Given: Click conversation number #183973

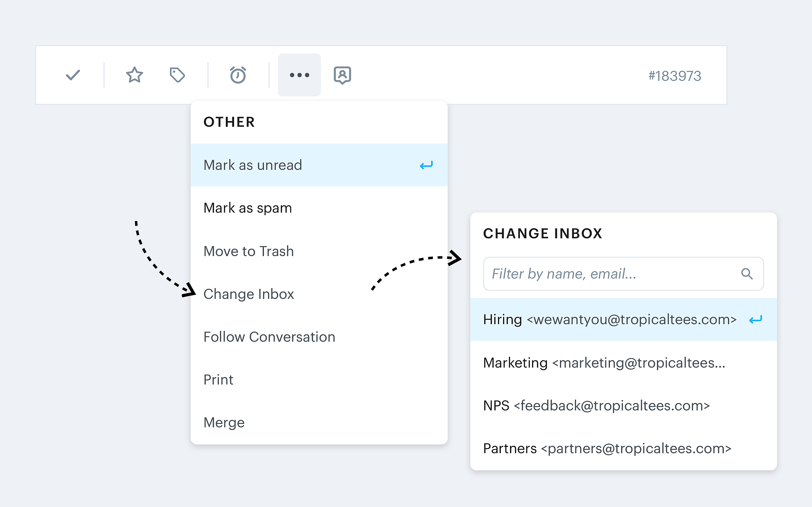Looking at the screenshot, I should point(674,76).
